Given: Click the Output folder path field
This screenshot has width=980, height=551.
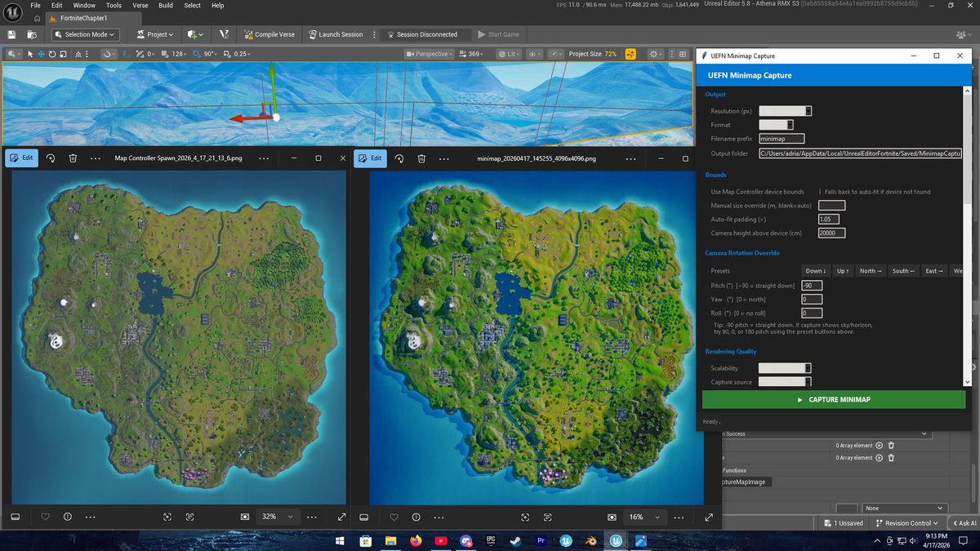Looking at the screenshot, I should point(860,153).
